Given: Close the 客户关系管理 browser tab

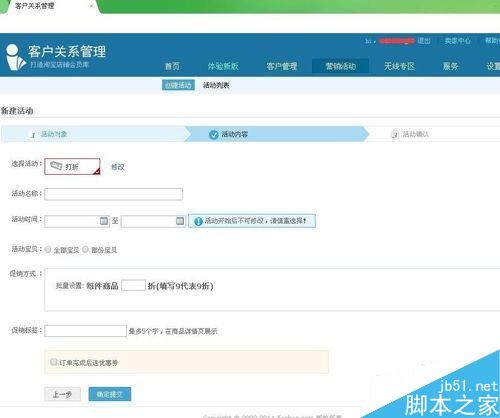Looking at the screenshot, I should point(91,6).
